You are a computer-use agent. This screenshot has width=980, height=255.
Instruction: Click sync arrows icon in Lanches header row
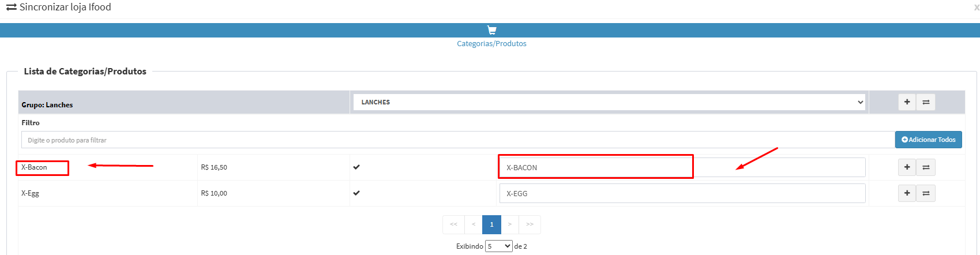pyautogui.click(x=926, y=102)
